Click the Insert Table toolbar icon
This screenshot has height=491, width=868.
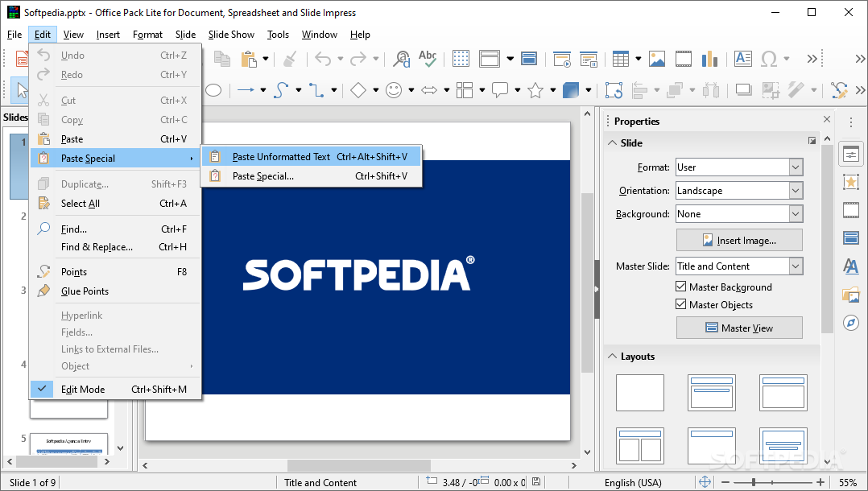tap(621, 58)
